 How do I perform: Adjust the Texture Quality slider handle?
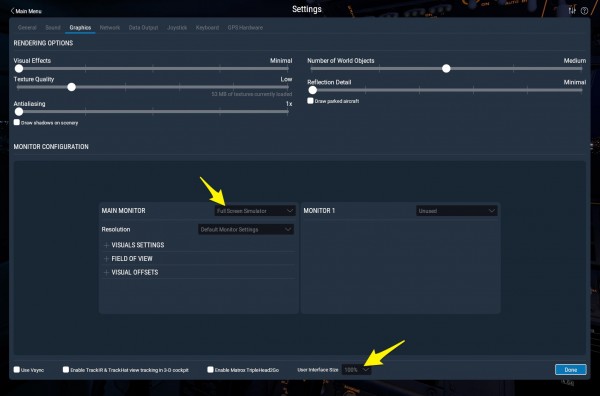(72, 87)
